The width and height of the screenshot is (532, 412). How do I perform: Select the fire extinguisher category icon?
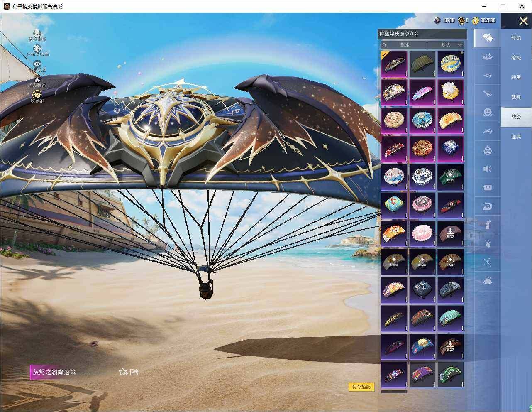[488, 225]
